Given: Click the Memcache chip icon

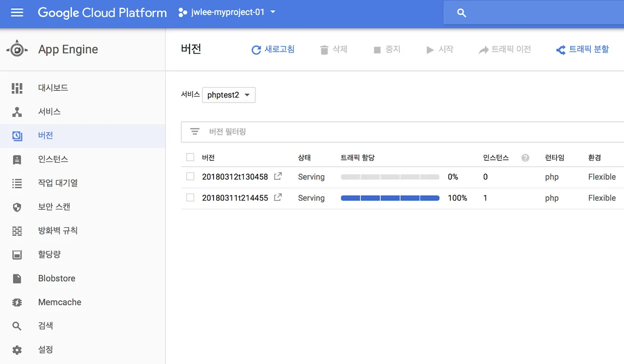Looking at the screenshot, I should click(x=17, y=303).
